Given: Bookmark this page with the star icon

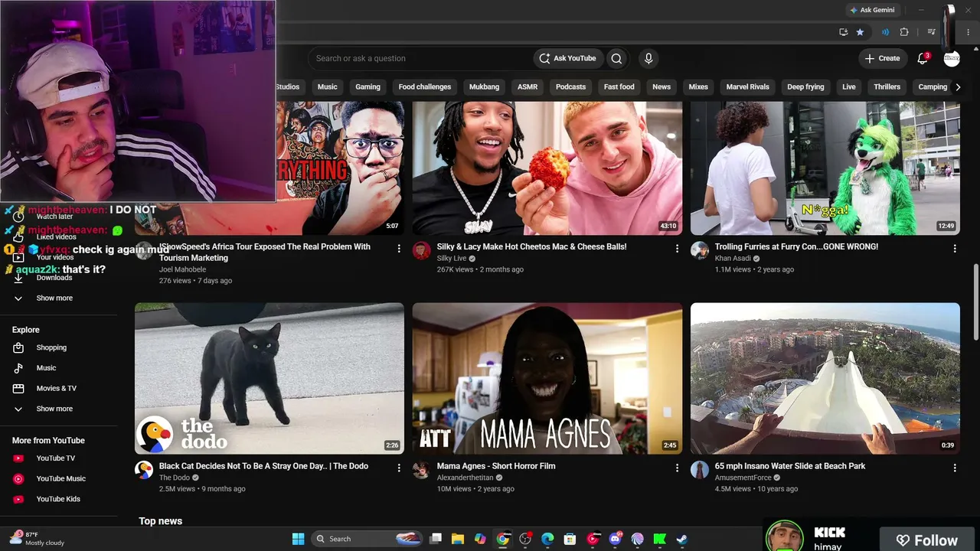Looking at the screenshot, I should tap(860, 32).
